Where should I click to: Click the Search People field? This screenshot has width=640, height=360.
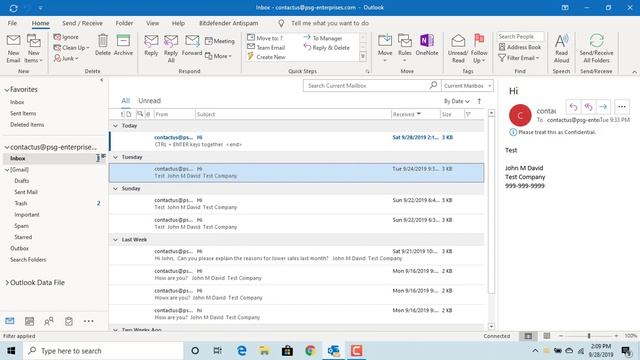pos(520,36)
